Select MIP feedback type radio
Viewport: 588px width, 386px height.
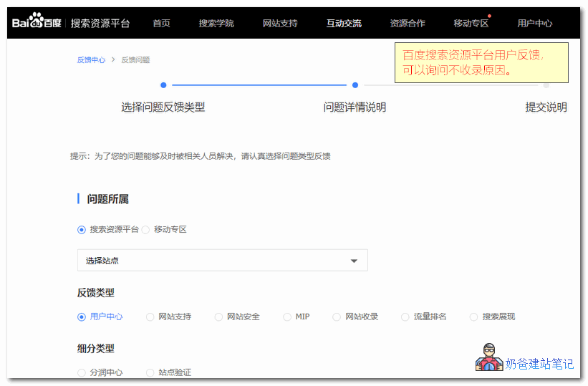[287, 317]
